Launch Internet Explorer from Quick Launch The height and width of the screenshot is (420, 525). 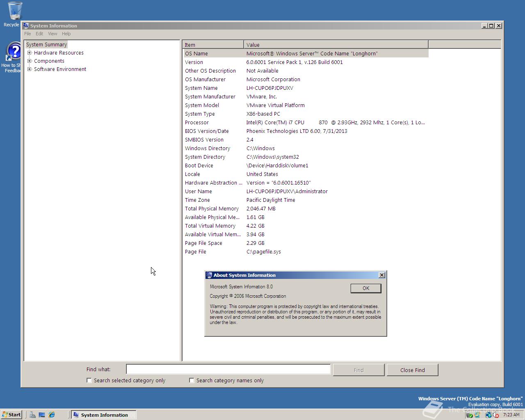(52, 415)
